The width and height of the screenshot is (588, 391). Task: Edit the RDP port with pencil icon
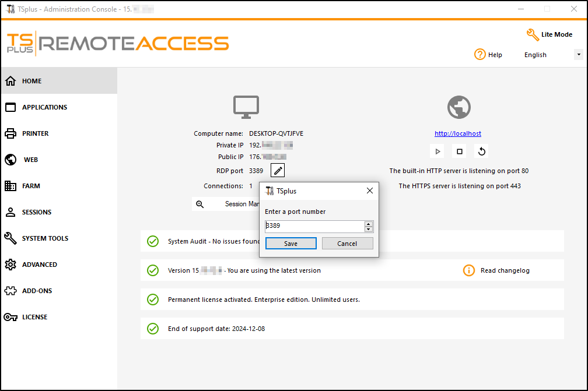(x=277, y=170)
